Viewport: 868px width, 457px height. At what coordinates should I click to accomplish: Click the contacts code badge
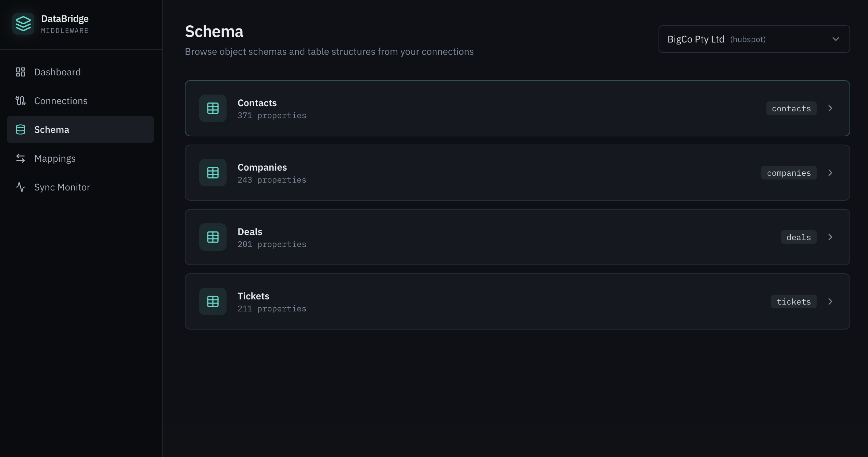(791, 108)
